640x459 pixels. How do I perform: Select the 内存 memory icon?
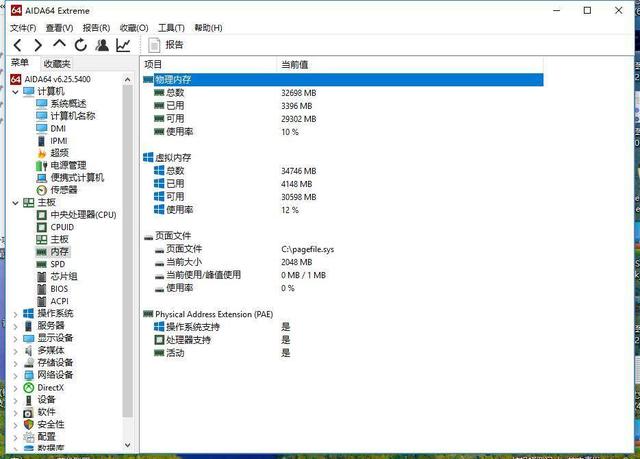[x=42, y=252]
